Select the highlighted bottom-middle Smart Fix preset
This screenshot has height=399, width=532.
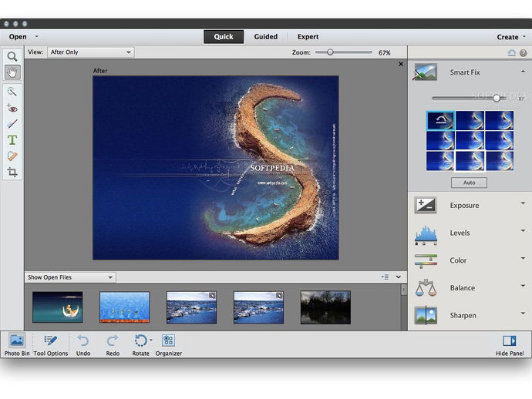470,161
